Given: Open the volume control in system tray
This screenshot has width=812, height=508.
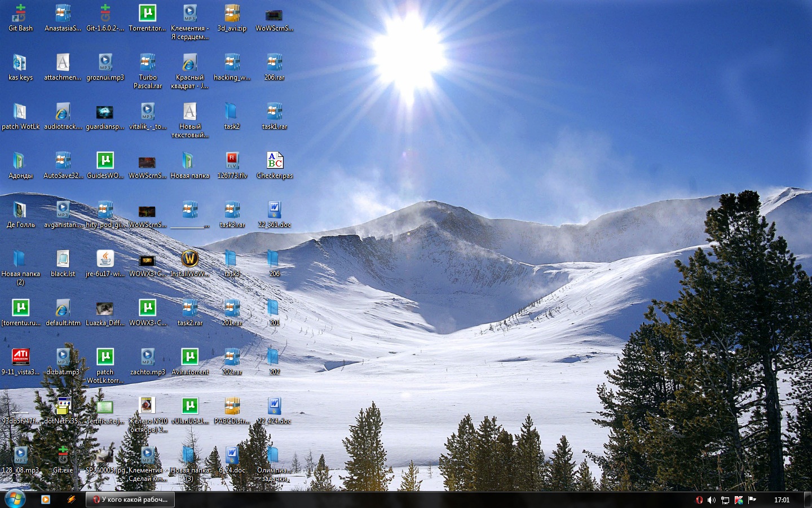Looking at the screenshot, I should [x=712, y=500].
